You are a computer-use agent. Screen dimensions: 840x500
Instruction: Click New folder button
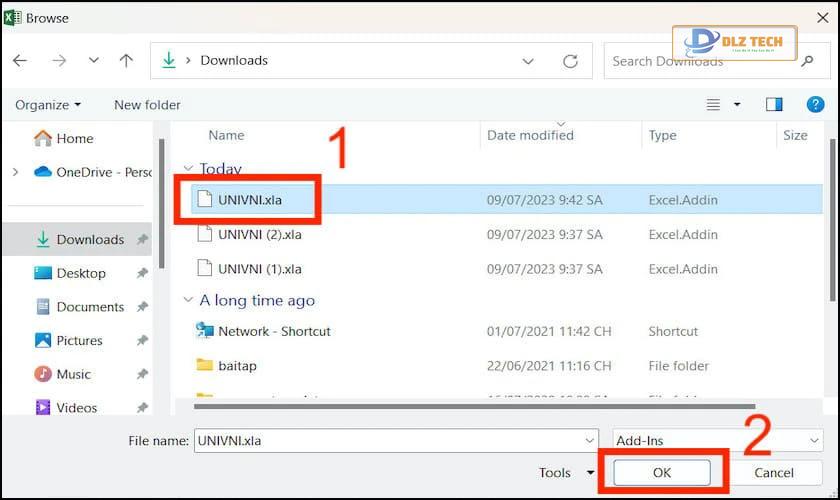[x=147, y=105]
